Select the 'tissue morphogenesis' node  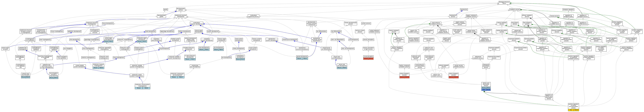(x=57, y=31)
